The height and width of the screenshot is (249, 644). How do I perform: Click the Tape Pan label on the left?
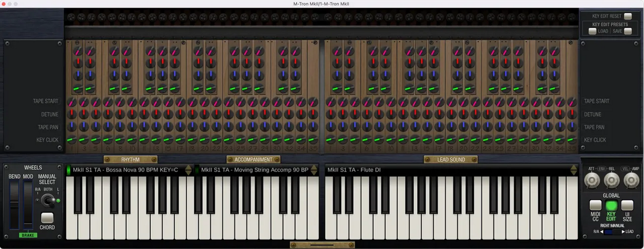click(48, 127)
